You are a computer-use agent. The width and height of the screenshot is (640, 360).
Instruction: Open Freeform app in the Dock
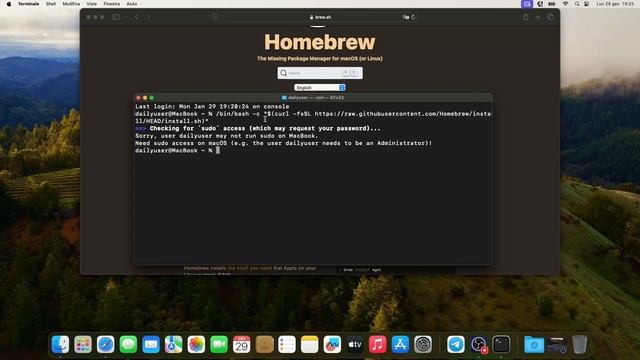332,344
